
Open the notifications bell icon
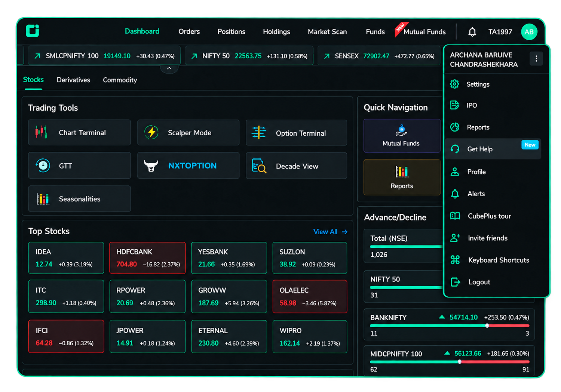pyautogui.click(x=472, y=32)
